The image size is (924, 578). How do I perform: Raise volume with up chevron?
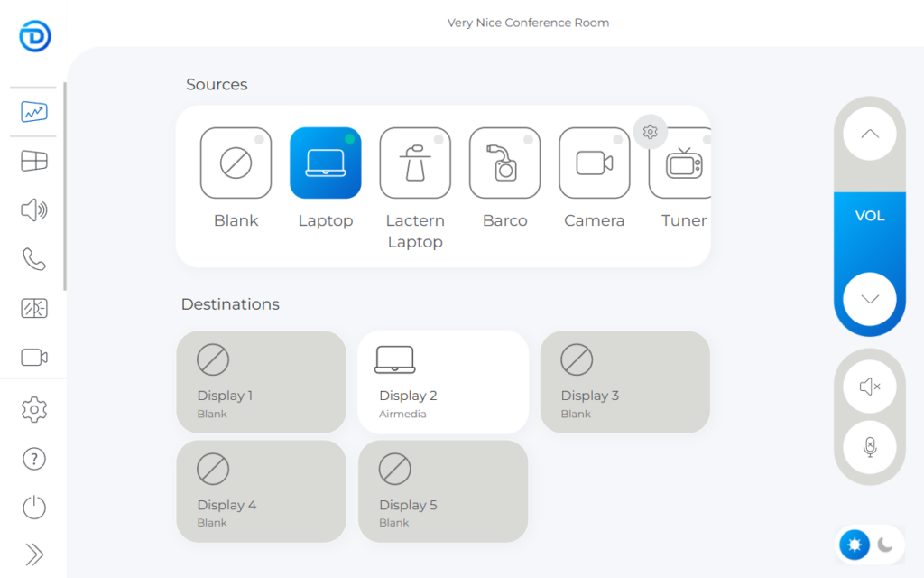(x=870, y=135)
